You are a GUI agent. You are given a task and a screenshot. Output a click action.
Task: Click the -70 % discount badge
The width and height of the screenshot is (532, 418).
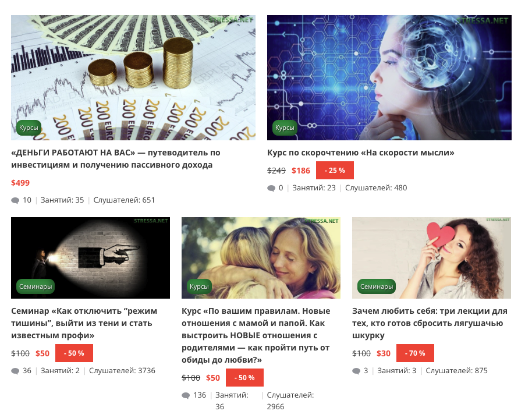tap(415, 353)
